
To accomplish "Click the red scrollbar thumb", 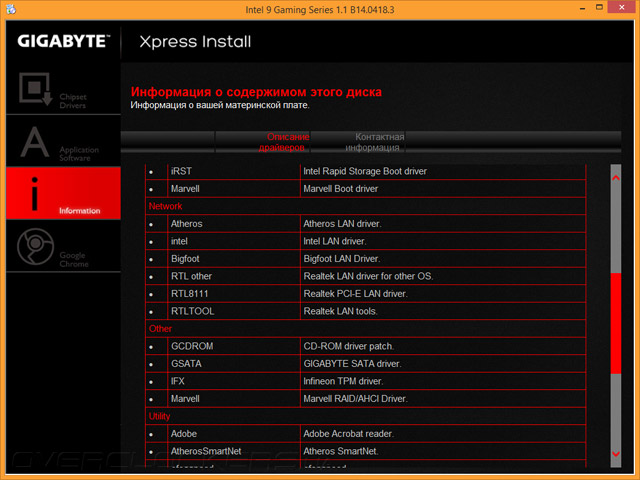I will tap(616, 323).
